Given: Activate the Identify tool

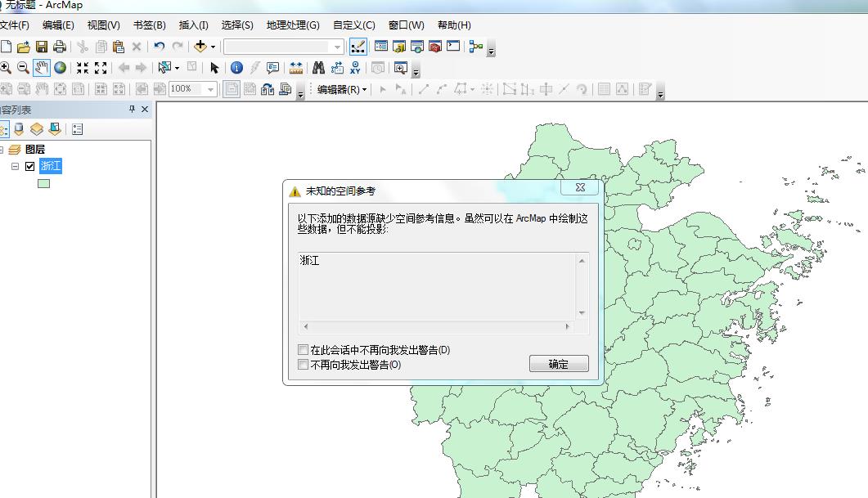Looking at the screenshot, I should [x=236, y=68].
